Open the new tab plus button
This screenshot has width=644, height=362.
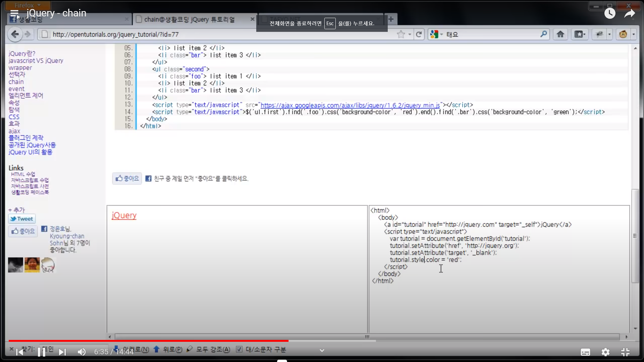391,19
